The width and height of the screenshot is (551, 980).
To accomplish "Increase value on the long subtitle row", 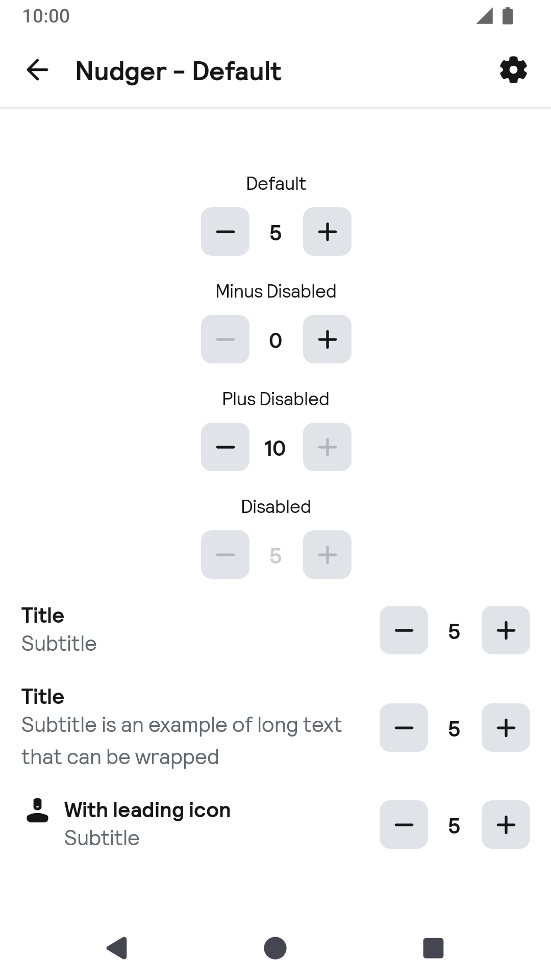I will click(506, 728).
